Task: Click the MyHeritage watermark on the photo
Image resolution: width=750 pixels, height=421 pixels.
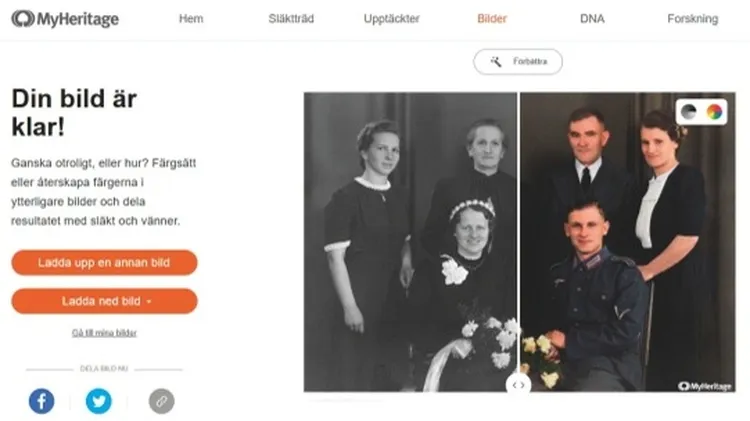Action: (705, 386)
